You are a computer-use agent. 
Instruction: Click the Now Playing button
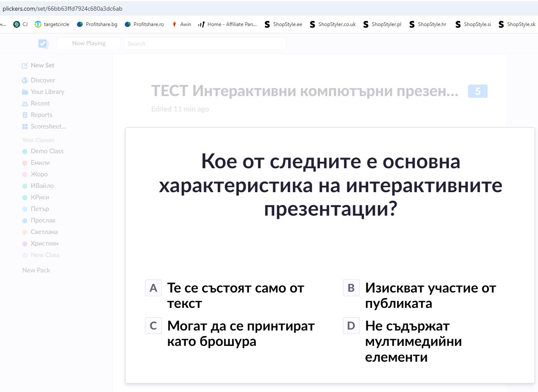point(88,44)
